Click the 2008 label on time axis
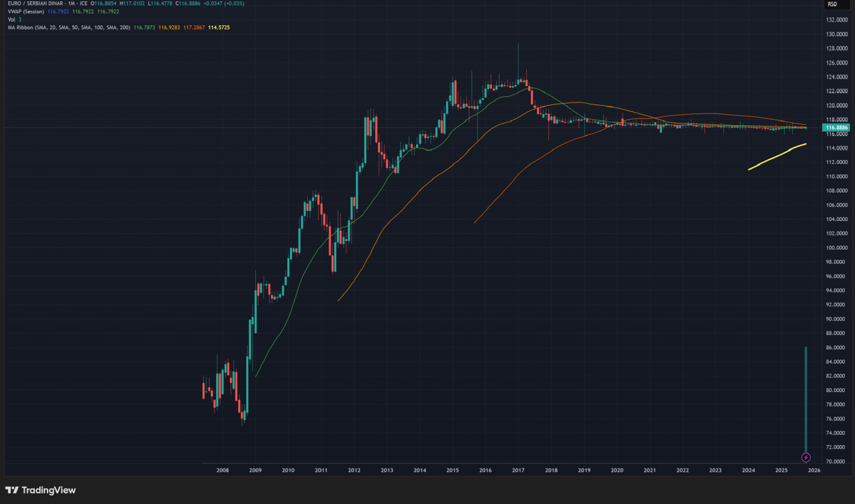 (x=222, y=470)
